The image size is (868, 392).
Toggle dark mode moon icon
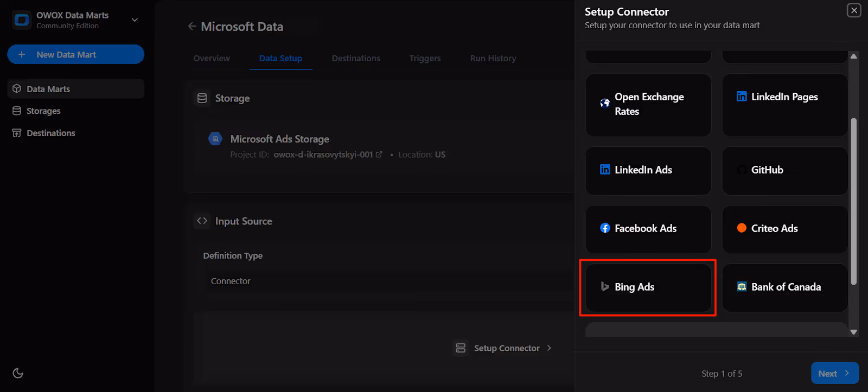pyautogui.click(x=18, y=373)
